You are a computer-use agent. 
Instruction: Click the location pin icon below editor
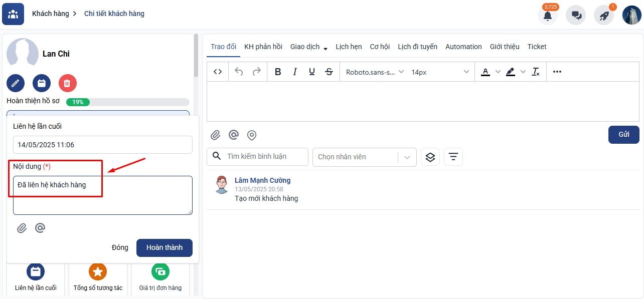click(252, 135)
